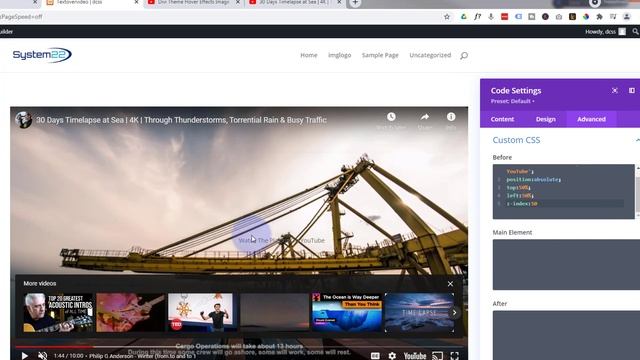Switch to the 30 Days Timelapse browser tab

[295, 2]
